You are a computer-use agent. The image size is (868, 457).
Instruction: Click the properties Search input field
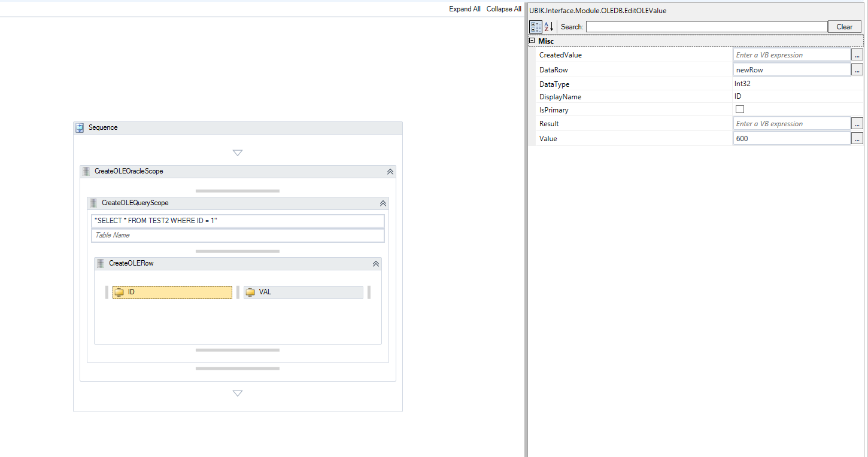[706, 27]
